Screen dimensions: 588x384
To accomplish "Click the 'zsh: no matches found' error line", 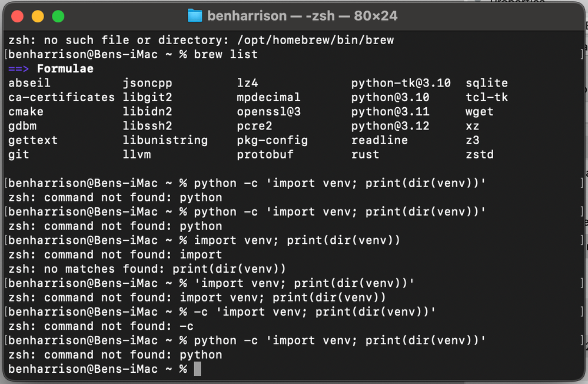I will point(147,269).
